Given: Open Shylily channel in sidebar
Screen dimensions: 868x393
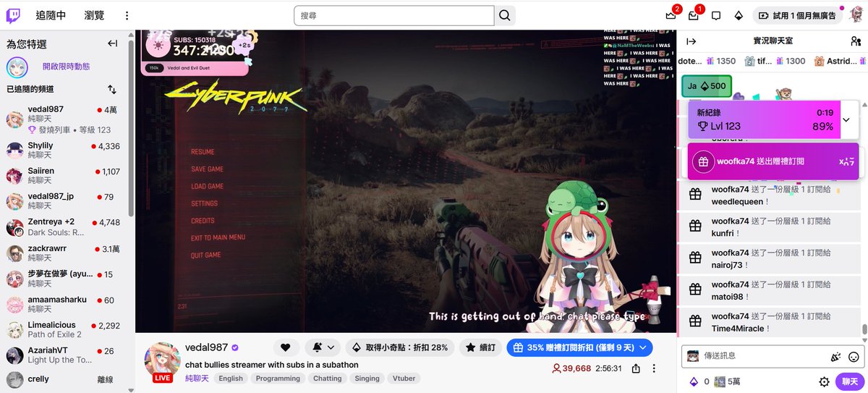Looking at the screenshot, I should tap(65, 151).
